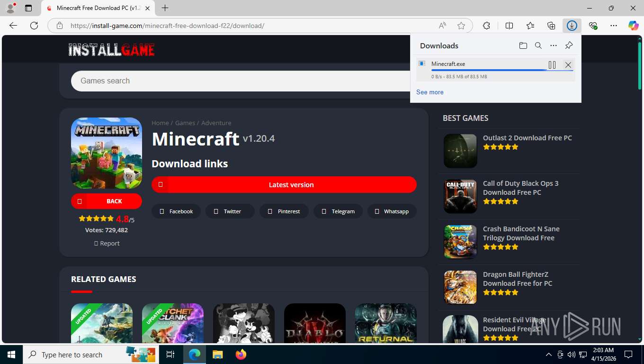Click the Downloads toolbar icon
Screen dimensions: 644x364
coord(572,26)
